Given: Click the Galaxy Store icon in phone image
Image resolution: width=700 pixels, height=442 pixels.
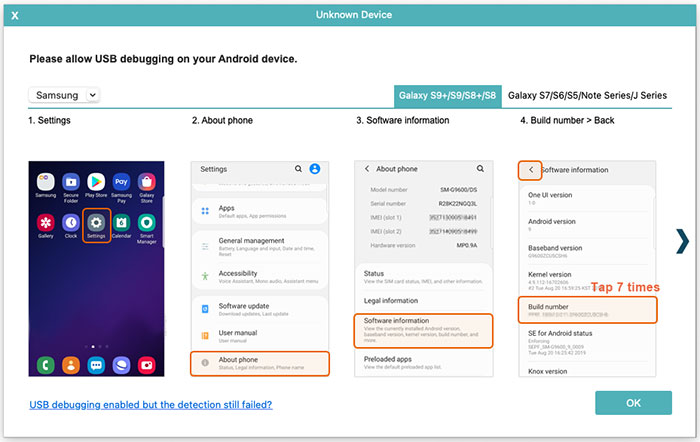Looking at the screenshot, I should (146, 182).
